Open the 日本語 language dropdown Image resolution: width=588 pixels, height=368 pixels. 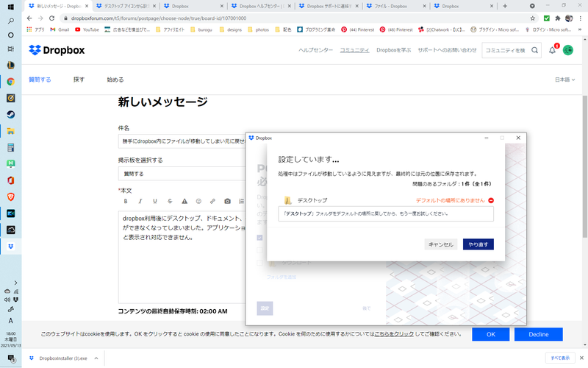[x=564, y=79]
